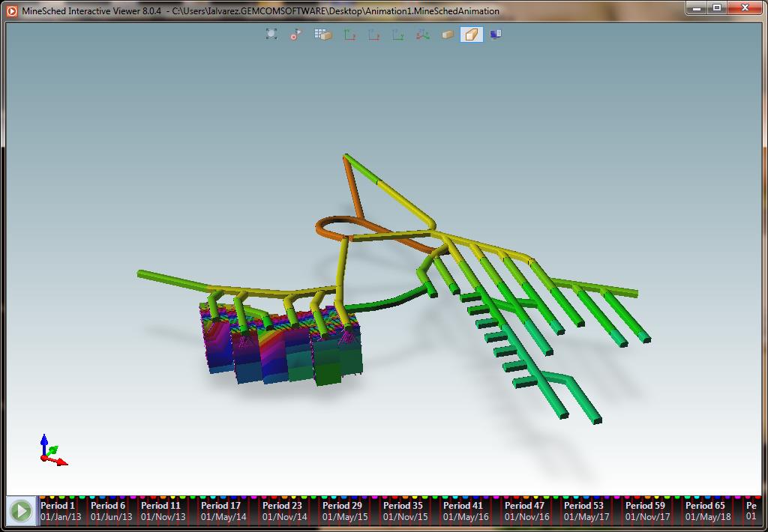The height and width of the screenshot is (532, 768).
Task: Expand the partially visible period at timeline end
Action: tap(751, 510)
